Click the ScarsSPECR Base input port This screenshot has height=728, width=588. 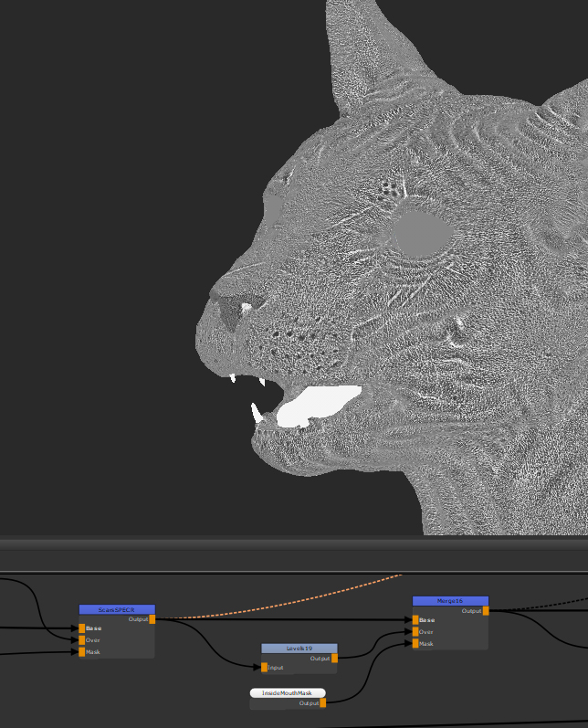pyautogui.click(x=81, y=628)
